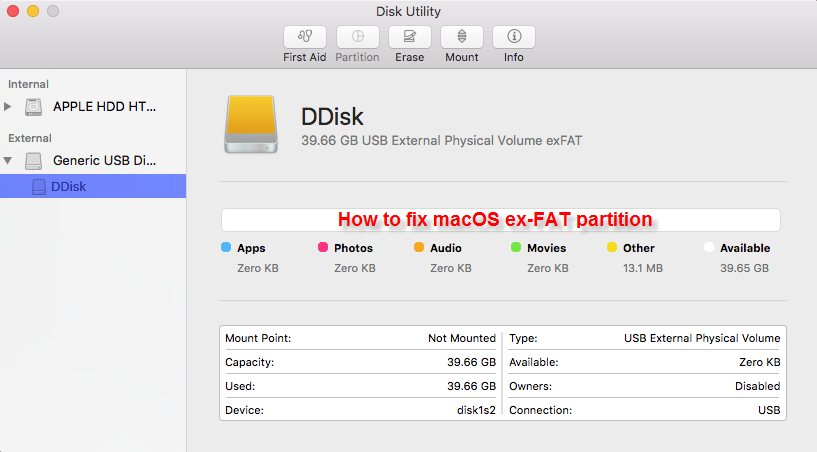The width and height of the screenshot is (817, 452).
Task: Click the Not Mounted mount point value
Action: [462, 338]
